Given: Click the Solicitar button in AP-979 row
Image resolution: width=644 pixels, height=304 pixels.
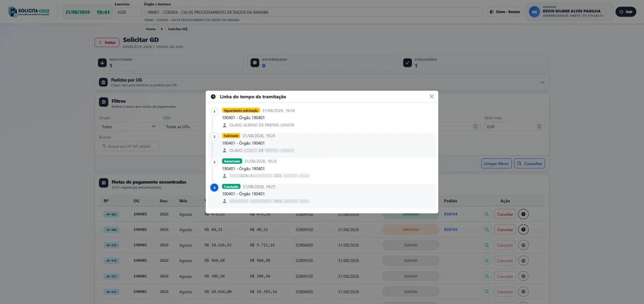Looking at the screenshot, I should tap(410, 245).
